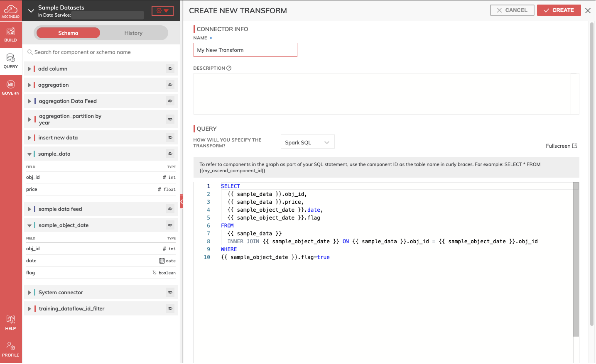
Task: Open the Help icon in sidebar
Action: point(11,322)
